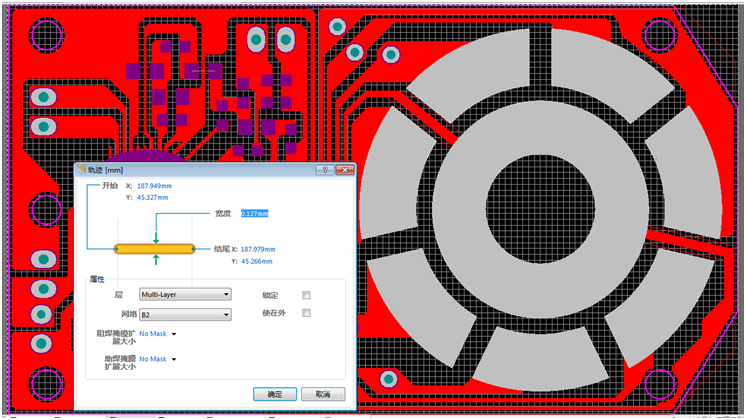Click the width field showing 0.127mm

coord(255,213)
